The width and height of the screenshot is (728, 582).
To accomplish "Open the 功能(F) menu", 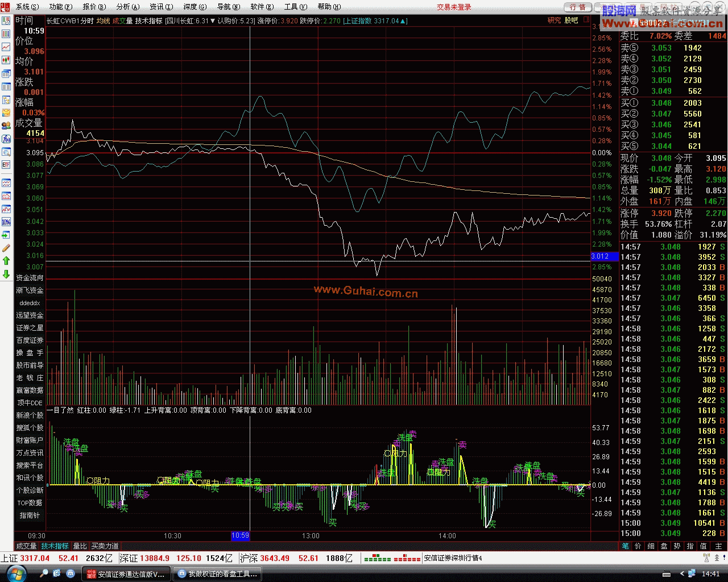I will [61, 7].
